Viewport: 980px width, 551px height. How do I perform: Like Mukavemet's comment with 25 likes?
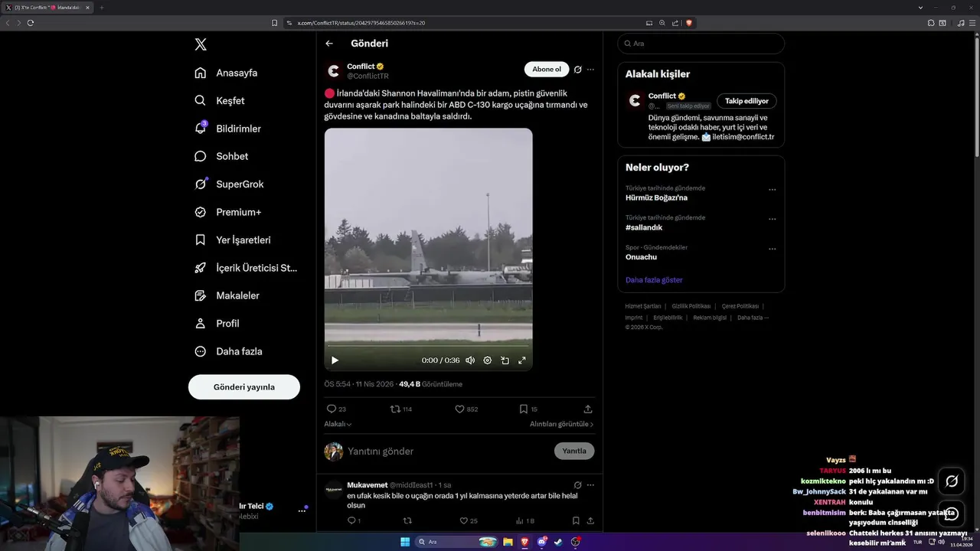[468, 521]
